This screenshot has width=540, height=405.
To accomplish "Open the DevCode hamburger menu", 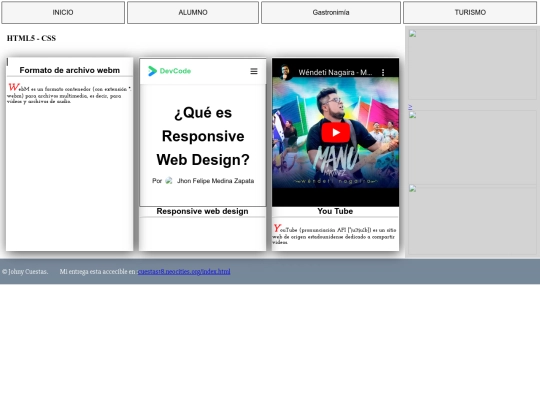I will pyautogui.click(x=254, y=71).
